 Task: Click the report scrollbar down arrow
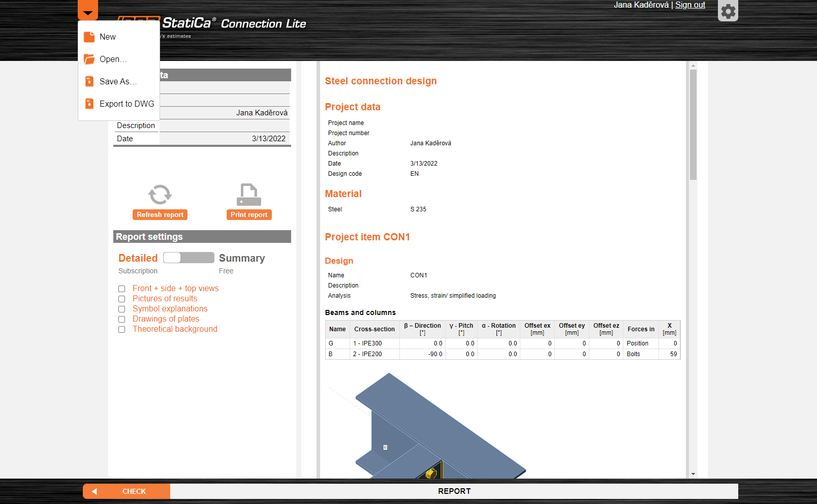693,474
